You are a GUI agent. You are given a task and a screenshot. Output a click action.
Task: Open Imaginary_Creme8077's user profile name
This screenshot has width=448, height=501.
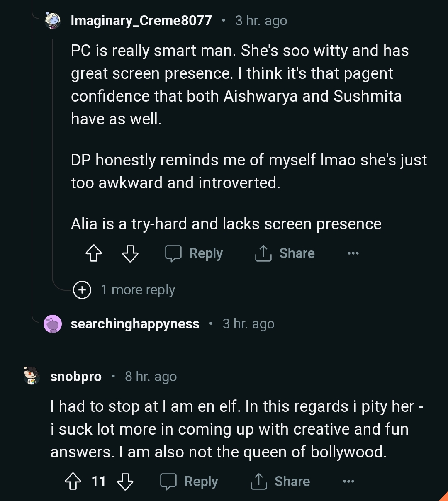(x=141, y=21)
